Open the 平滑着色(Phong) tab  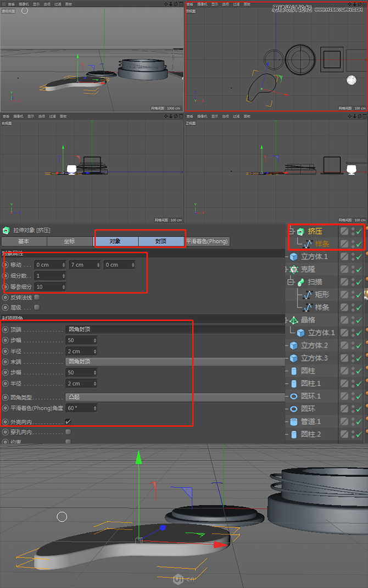207,242
